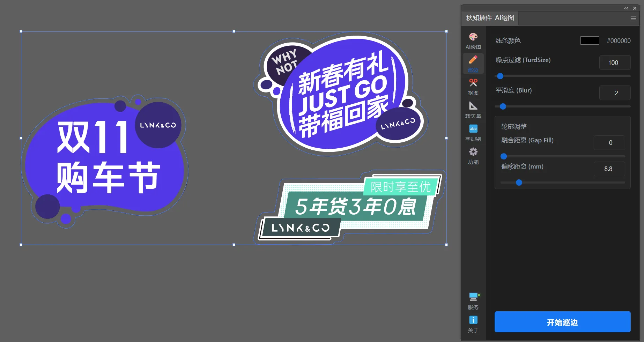Open the 字识别 text recognition tool
This screenshot has height=342, width=644.
473,132
